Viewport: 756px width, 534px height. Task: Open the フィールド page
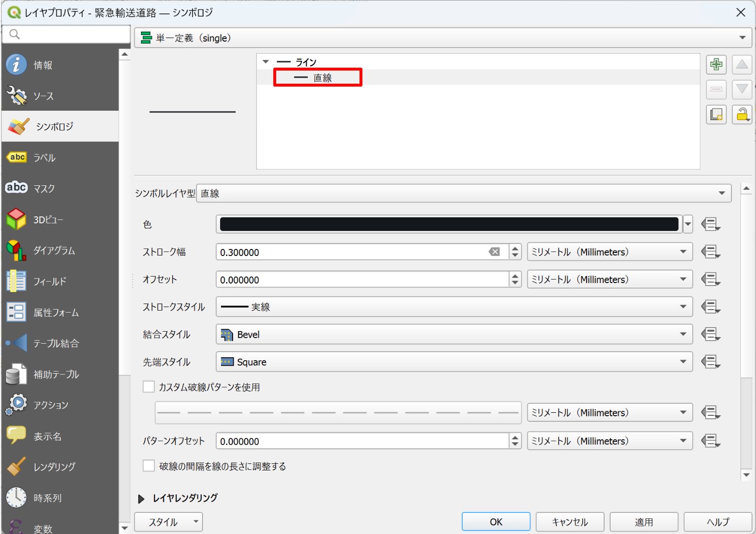60,282
